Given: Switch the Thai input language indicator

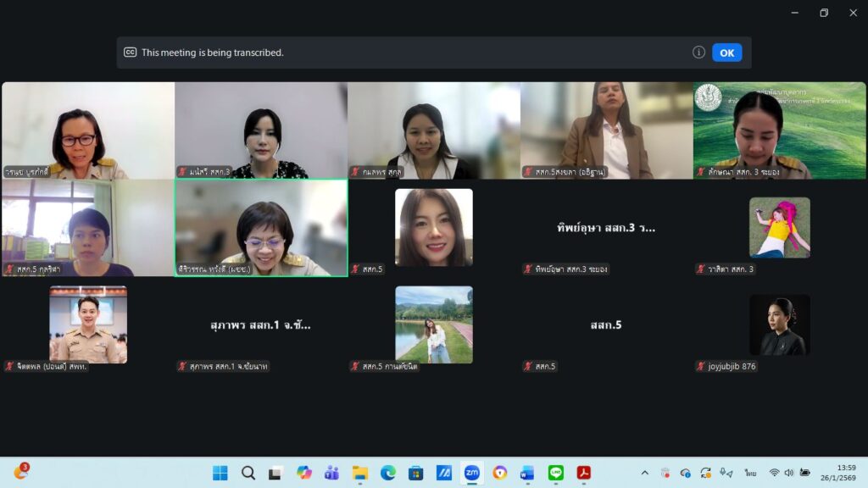Looking at the screenshot, I should click(x=750, y=473).
